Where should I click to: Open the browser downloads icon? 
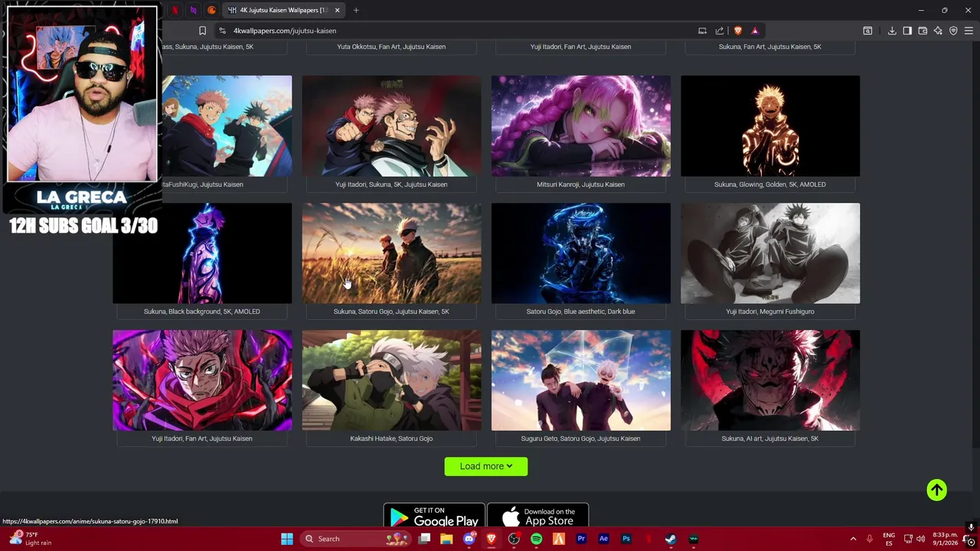coord(892,31)
